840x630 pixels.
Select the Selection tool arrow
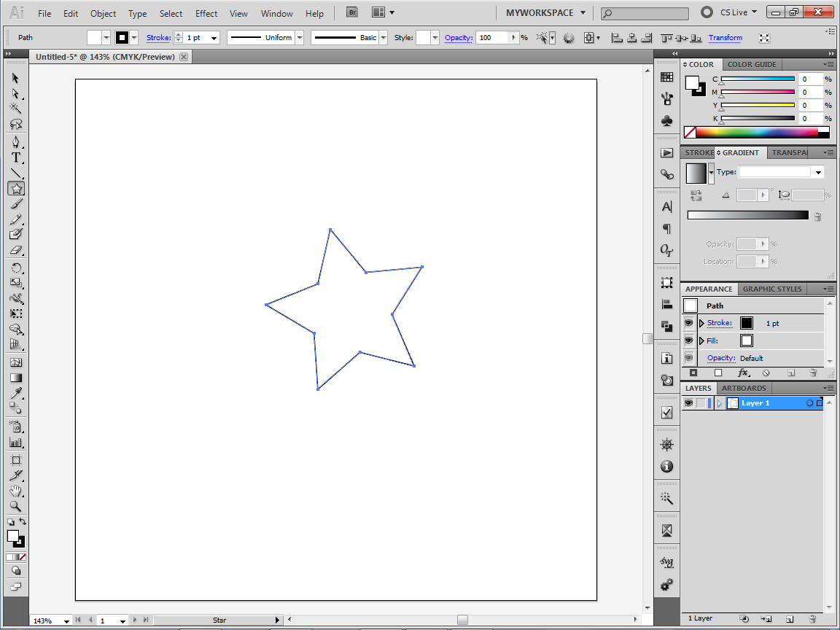[x=16, y=78]
